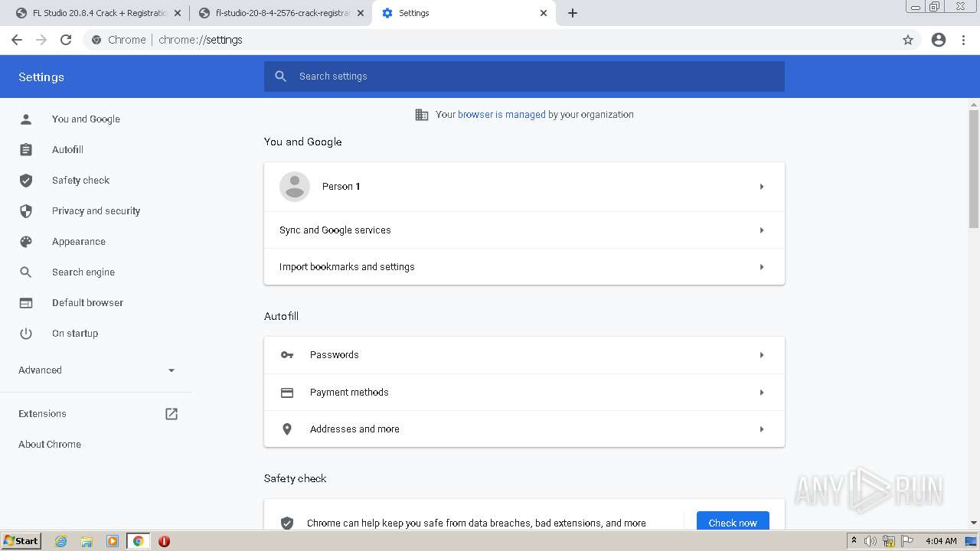Viewport: 980px width, 551px height.
Task: Click the Person 1 avatar image
Action: [x=295, y=187]
